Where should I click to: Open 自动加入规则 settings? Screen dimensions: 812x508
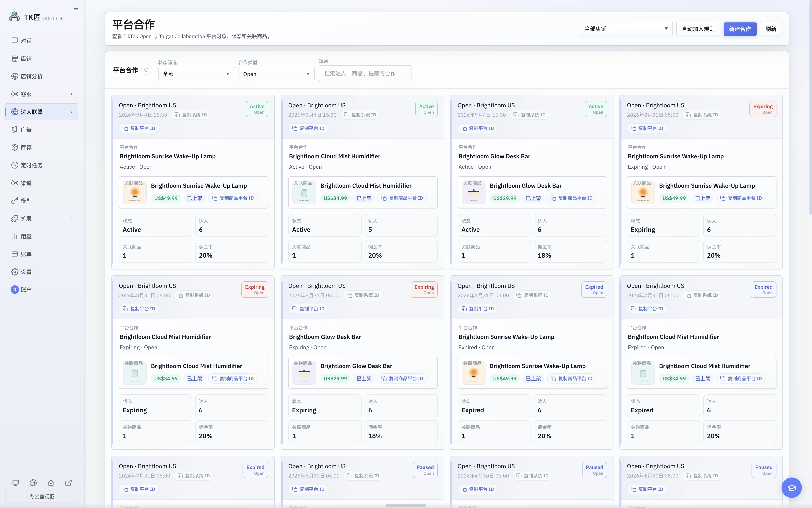(698, 29)
